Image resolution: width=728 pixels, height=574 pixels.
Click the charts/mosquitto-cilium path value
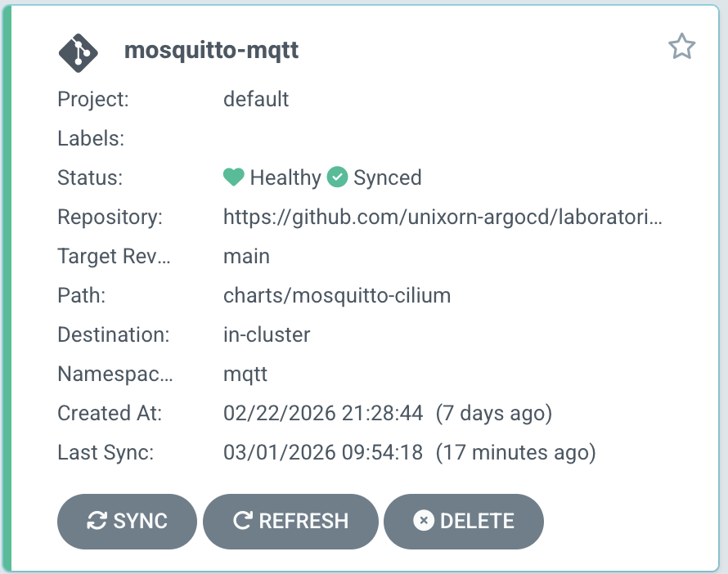tap(337, 296)
